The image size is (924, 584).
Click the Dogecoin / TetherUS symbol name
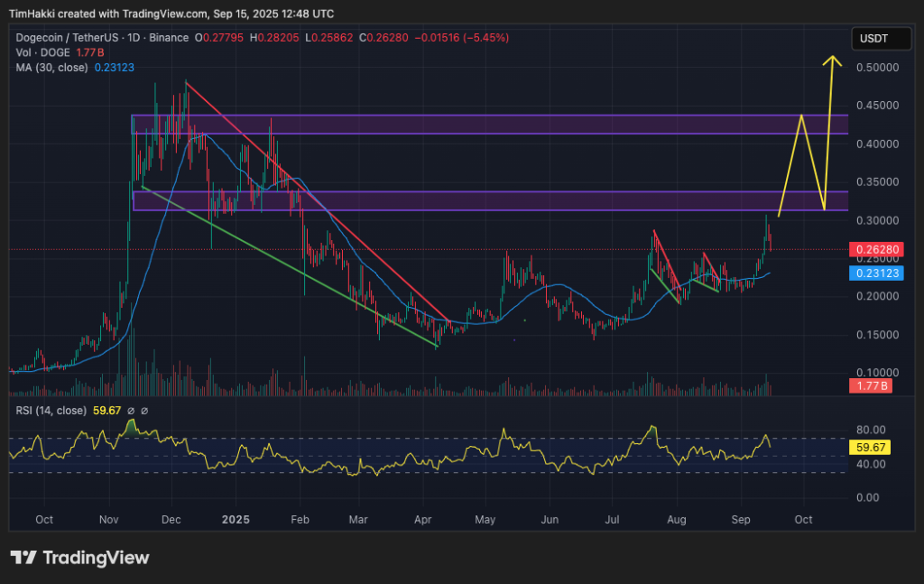point(68,39)
